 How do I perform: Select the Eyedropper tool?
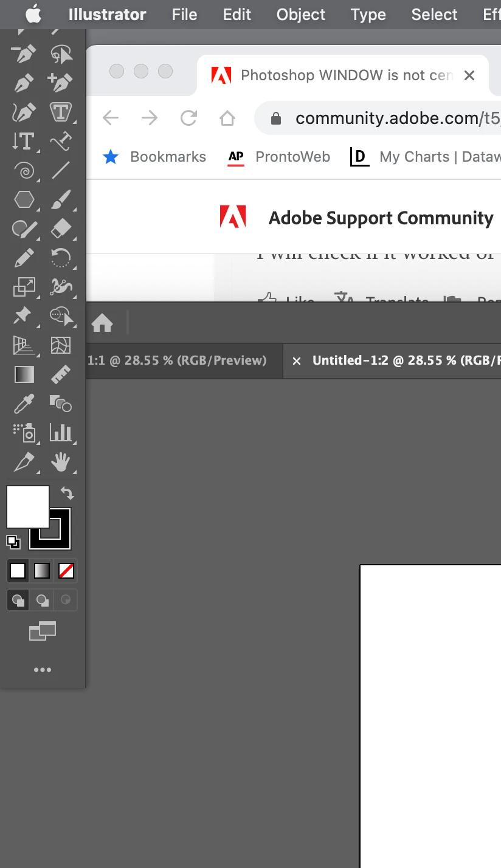point(24,404)
